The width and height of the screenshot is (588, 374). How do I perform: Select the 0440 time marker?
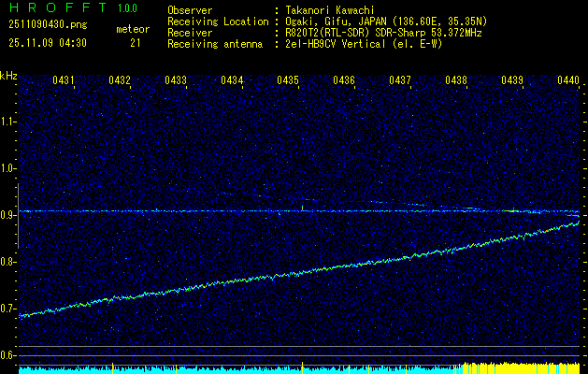coord(568,81)
